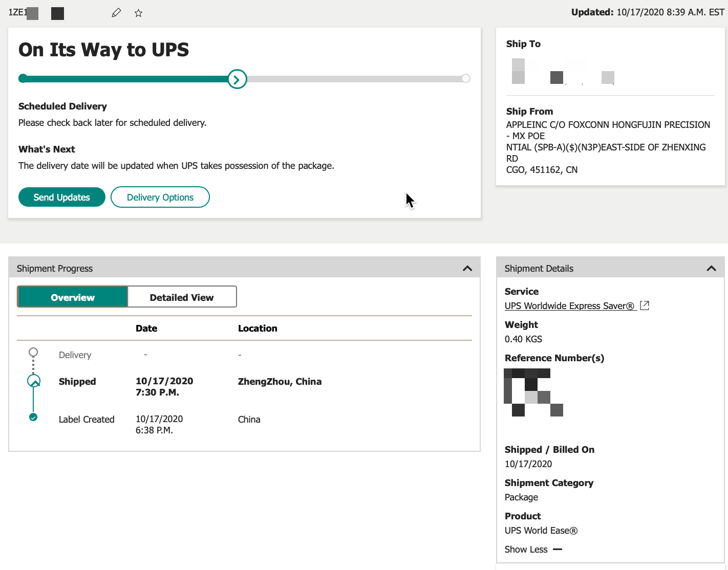
Task: Click the Location column header
Action: pos(258,328)
